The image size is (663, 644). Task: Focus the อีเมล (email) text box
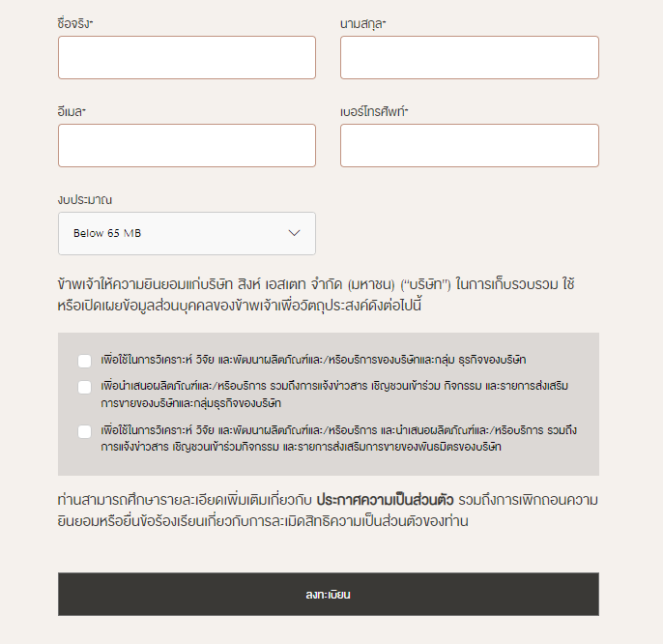pyautogui.click(x=187, y=145)
